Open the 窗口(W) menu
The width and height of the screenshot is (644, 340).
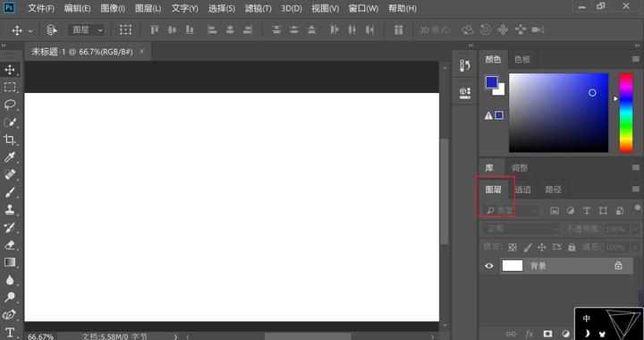[363, 8]
